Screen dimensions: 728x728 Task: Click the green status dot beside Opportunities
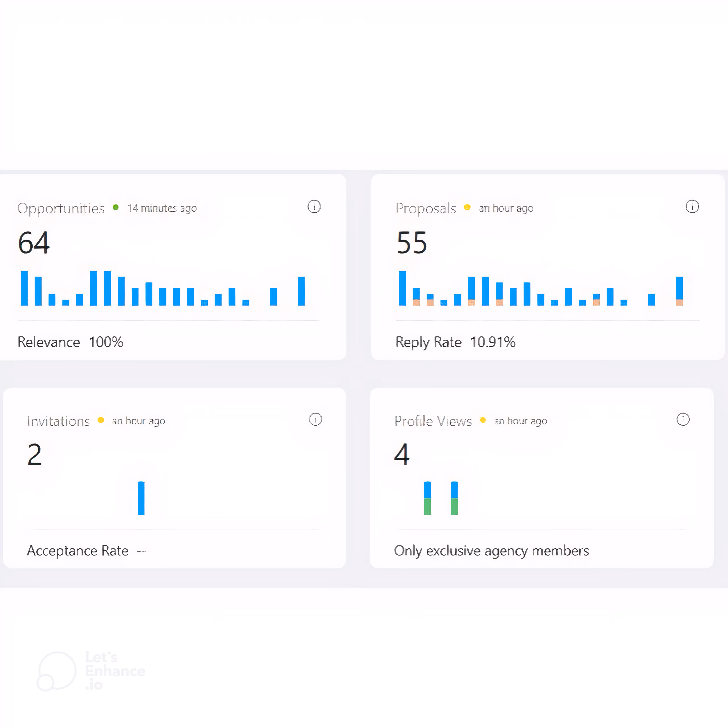[116, 207]
